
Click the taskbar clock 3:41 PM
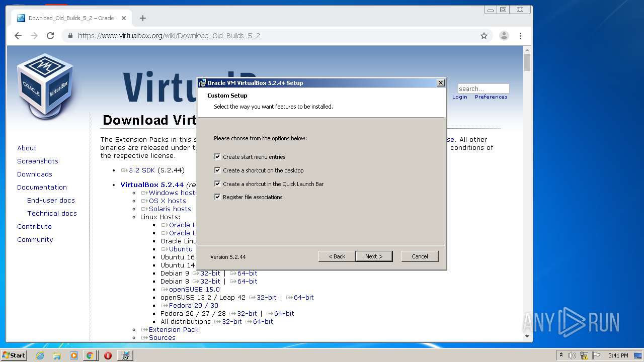[618, 355]
